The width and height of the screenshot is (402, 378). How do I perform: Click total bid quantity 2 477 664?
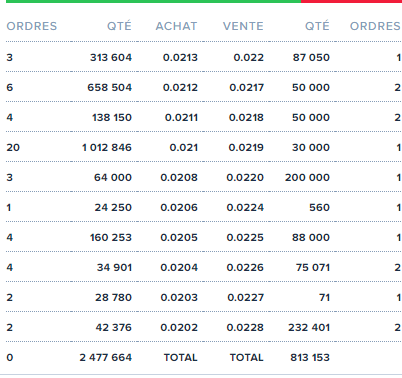(x=106, y=358)
